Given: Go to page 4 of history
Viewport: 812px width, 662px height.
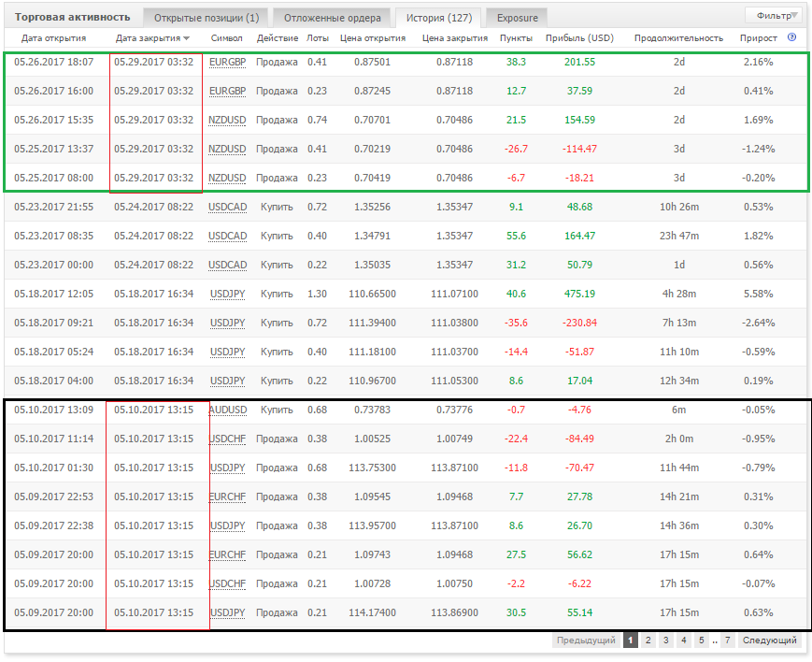Looking at the screenshot, I should click(x=684, y=640).
